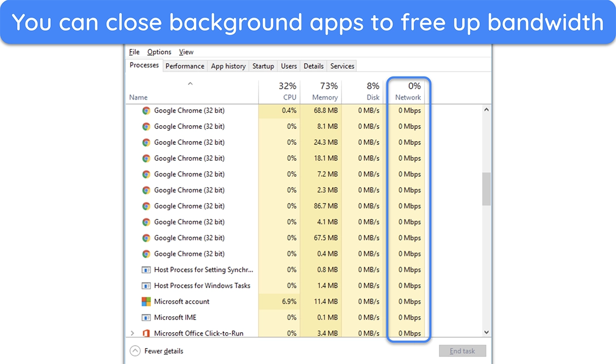Click Chrome icon in the 0.4 MB row

click(146, 254)
